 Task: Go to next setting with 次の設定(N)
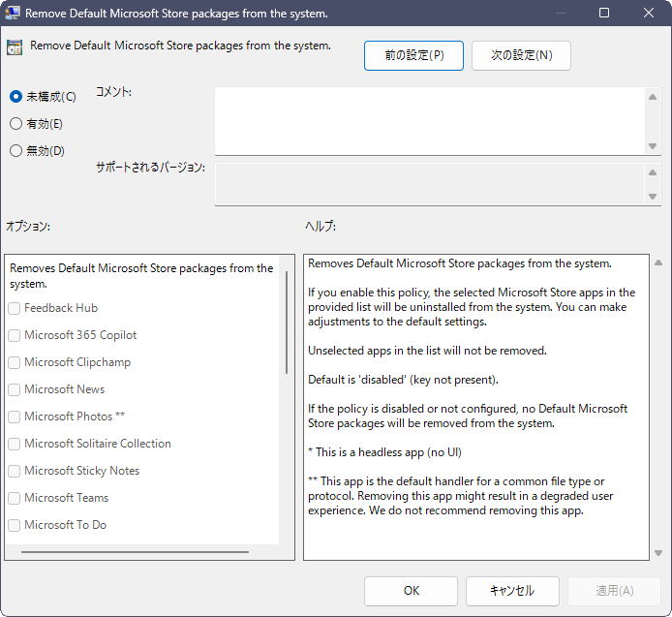point(521,55)
